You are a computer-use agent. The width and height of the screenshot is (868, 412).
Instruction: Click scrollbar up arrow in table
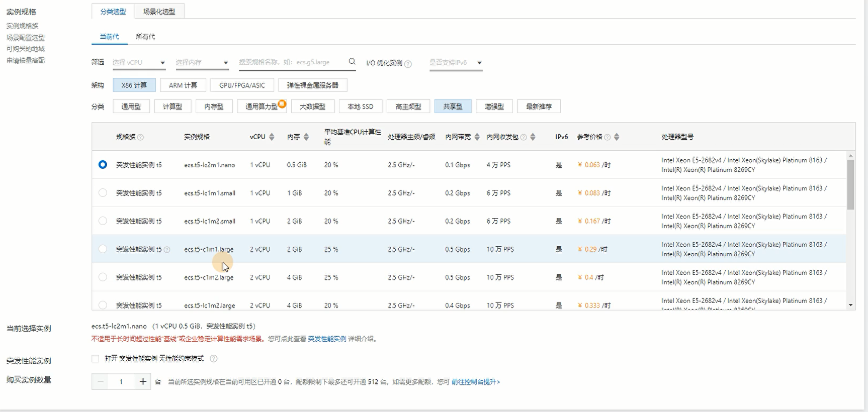point(850,155)
